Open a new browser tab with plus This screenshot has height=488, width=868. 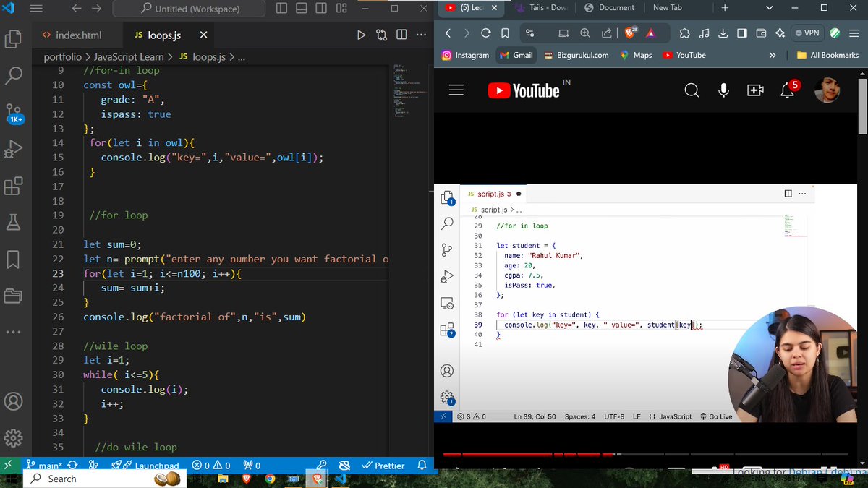point(724,8)
